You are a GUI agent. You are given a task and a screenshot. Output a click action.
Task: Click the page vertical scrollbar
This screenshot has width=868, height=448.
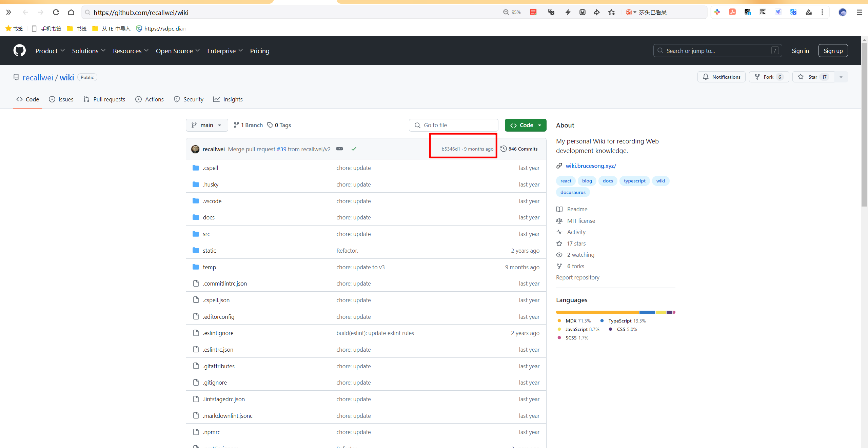coord(864,125)
